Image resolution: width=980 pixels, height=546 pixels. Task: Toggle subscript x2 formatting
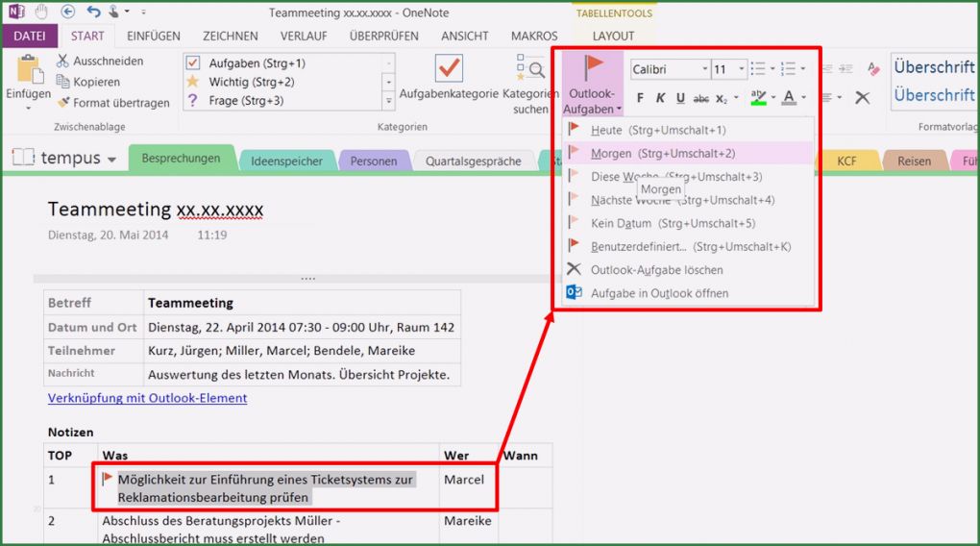coord(722,98)
